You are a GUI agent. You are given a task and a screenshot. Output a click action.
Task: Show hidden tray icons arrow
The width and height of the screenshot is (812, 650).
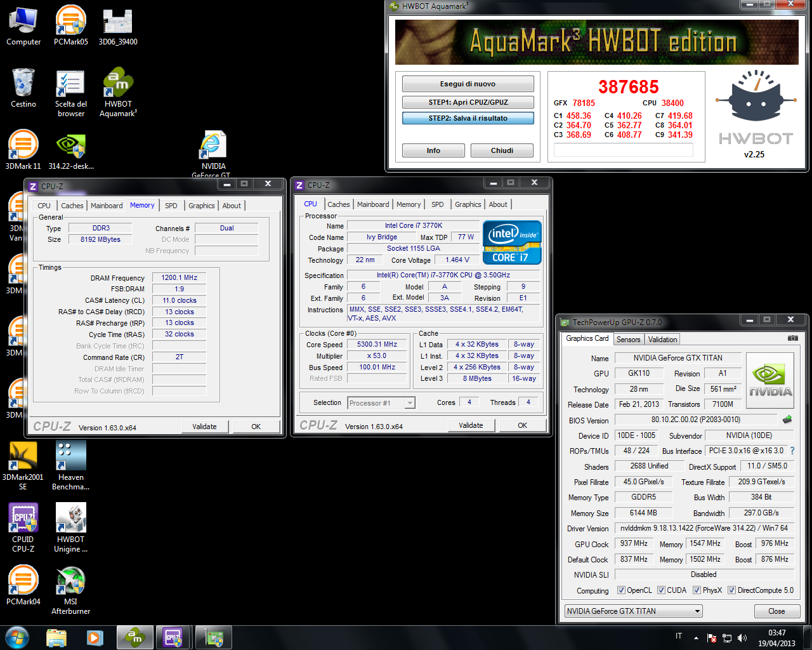(x=696, y=638)
